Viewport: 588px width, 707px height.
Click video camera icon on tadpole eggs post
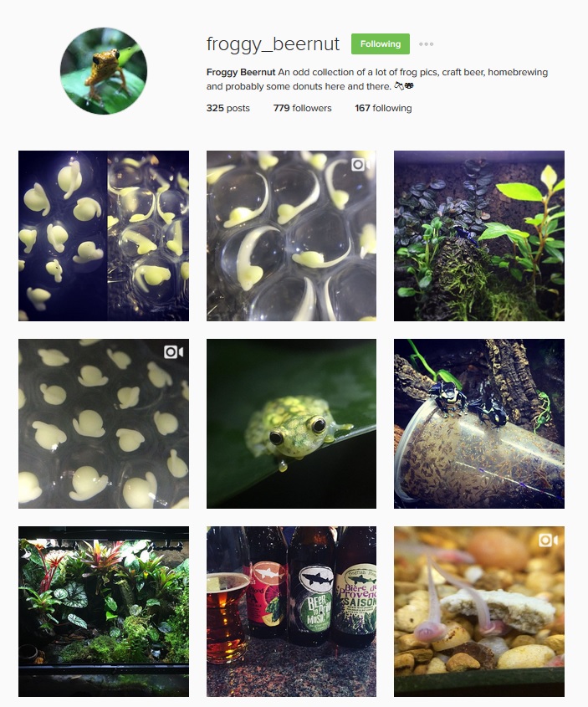[x=361, y=165]
